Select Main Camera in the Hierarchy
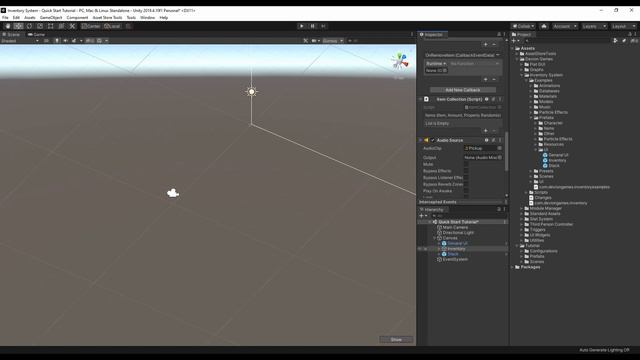640x360 pixels. coord(455,227)
